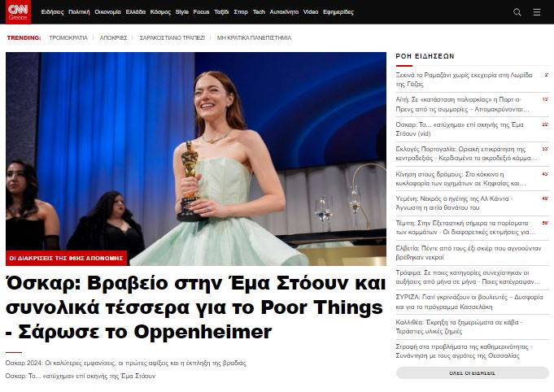Select Οικονομία in the navigation bar
The width and height of the screenshot is (554, 392).
(107, 12)
